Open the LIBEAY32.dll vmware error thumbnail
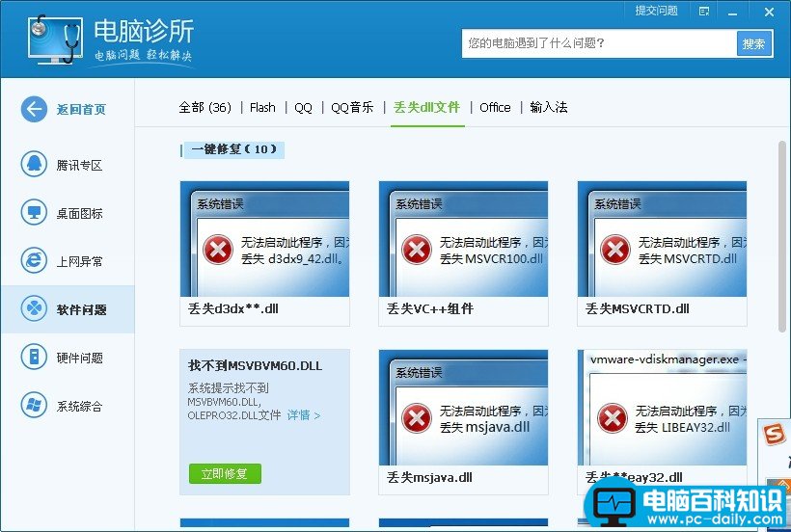Screen dimensions: 791x532 663,408
